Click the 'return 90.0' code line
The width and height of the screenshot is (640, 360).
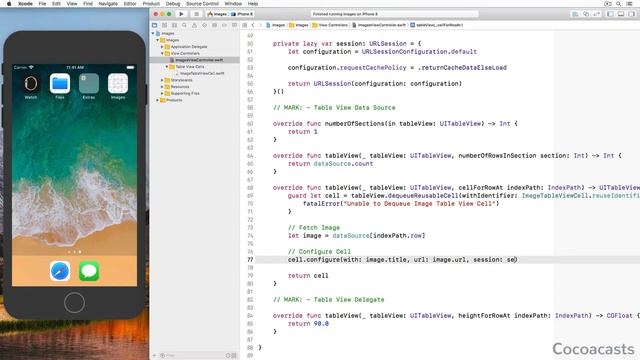click(x=308, y=324)
